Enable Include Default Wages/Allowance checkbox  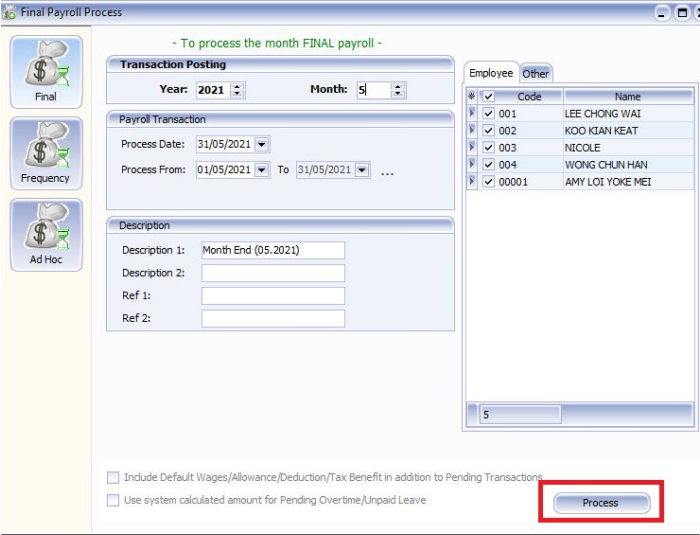113,478
